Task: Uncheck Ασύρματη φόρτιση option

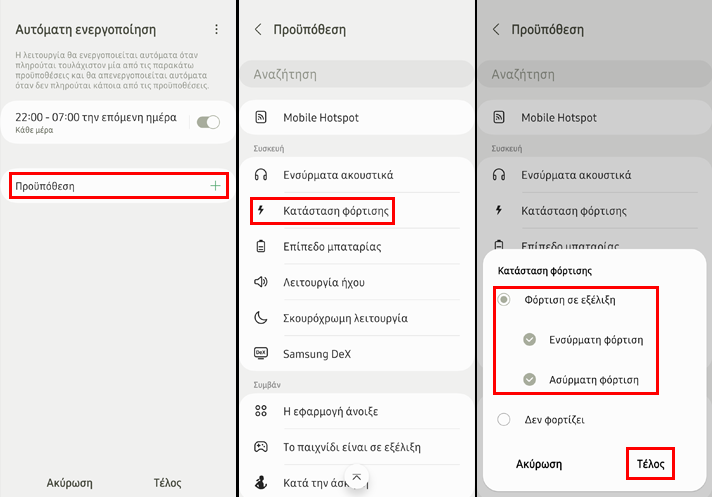Action: coord(529,379)
